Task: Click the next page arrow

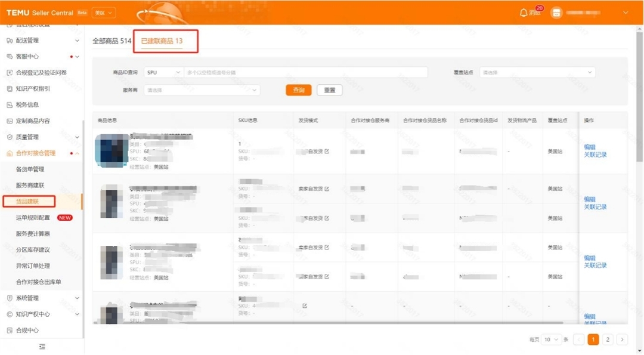Action: point(622,339)
